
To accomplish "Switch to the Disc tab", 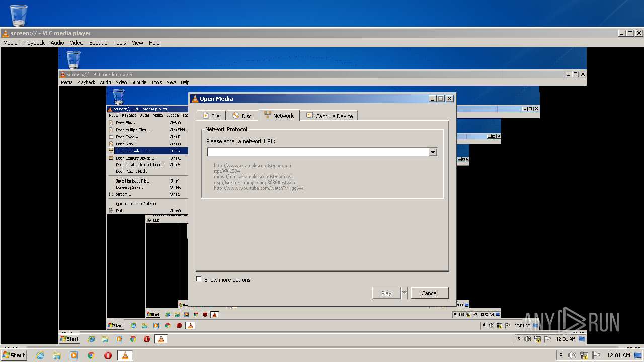I will pyautogui.click(x=242, y=116).
